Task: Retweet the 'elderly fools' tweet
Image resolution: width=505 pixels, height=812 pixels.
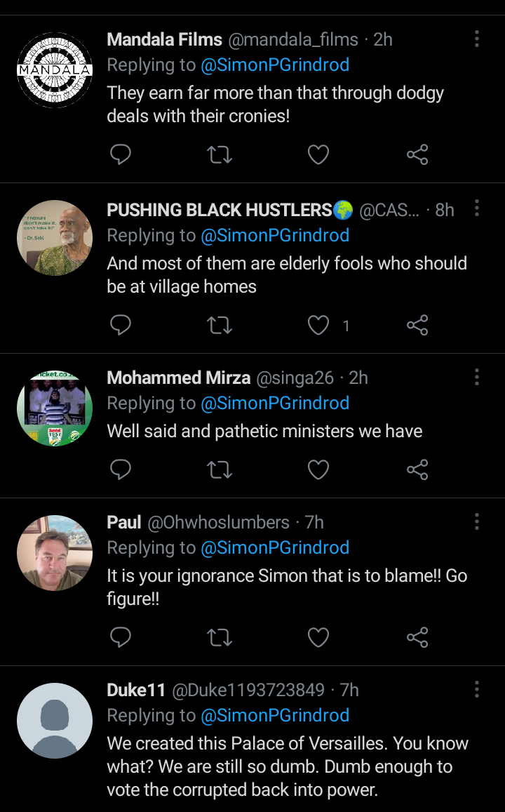Action: [220, 325]
